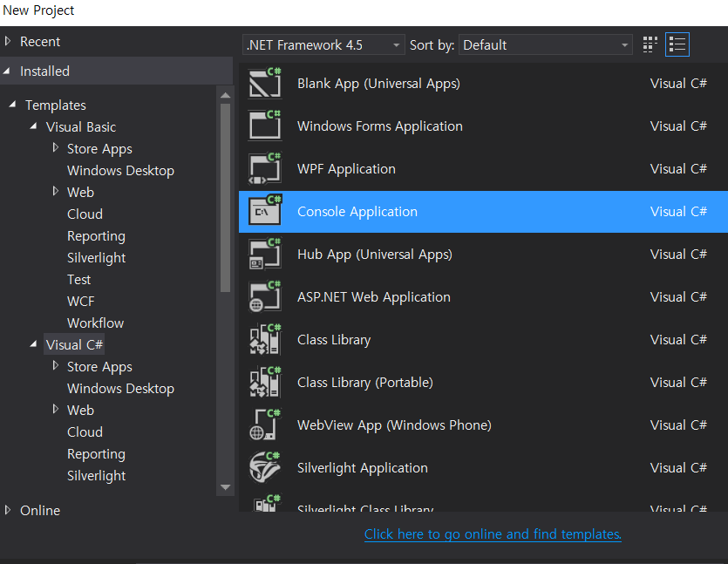Select Silverlight under Visual C#

(x=97, y=475)
